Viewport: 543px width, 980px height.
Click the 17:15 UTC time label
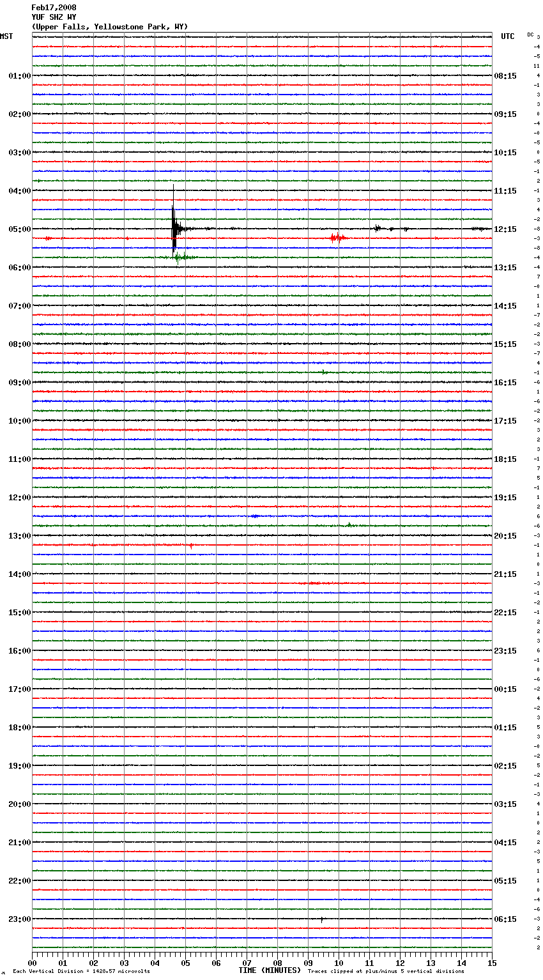(505, 421)
